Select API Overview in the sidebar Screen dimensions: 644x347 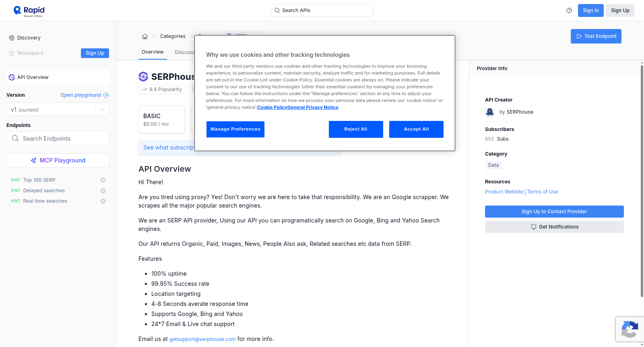[58, 77]
